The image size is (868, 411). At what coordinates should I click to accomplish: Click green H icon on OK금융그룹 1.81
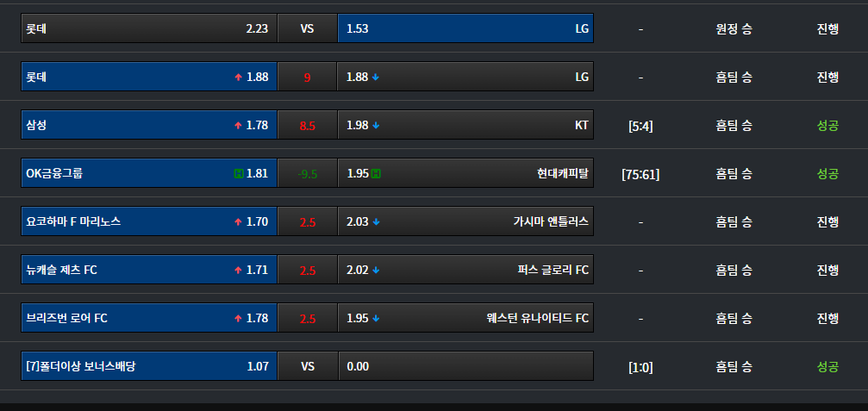[x=239, y=174]
